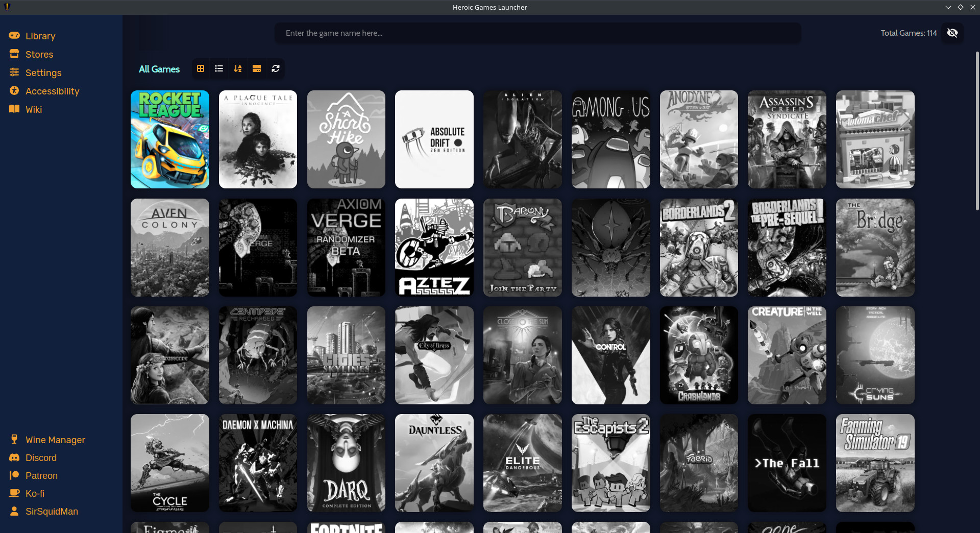The width and height of the screenshot is (980, 533).
Task: Open Anodyne 2 game card
Action: pos(699,139)
